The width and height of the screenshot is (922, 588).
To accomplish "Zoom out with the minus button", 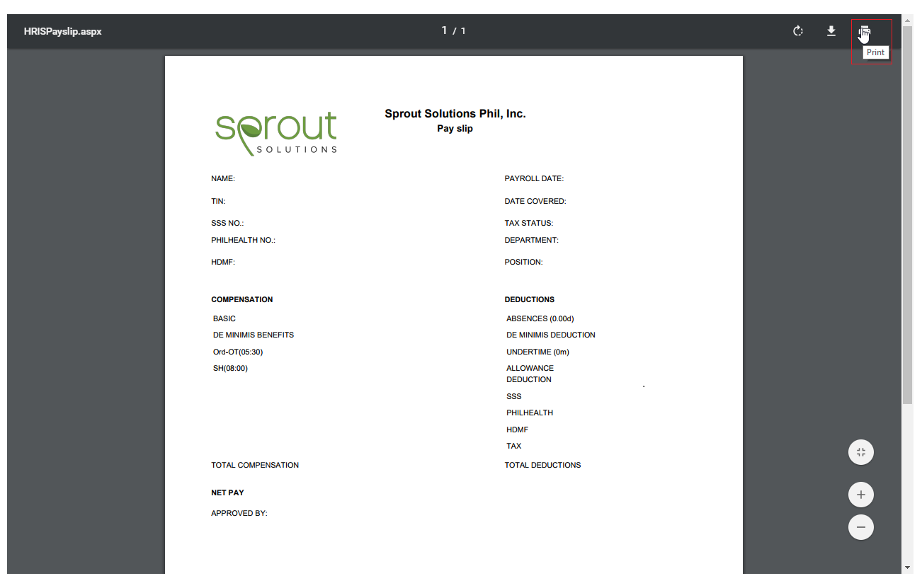I will 861,527.
